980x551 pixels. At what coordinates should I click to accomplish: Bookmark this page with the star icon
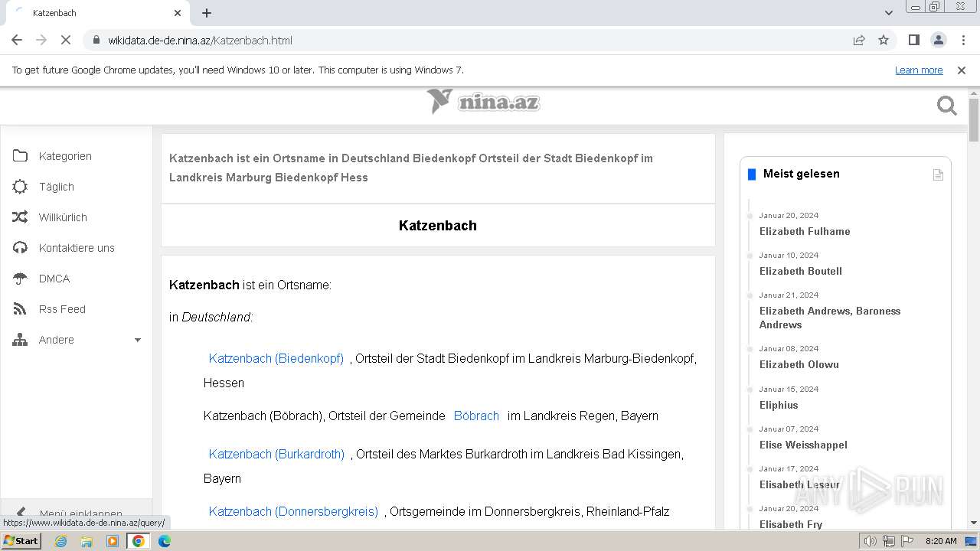pyautogui.click(x=884, y=41)
